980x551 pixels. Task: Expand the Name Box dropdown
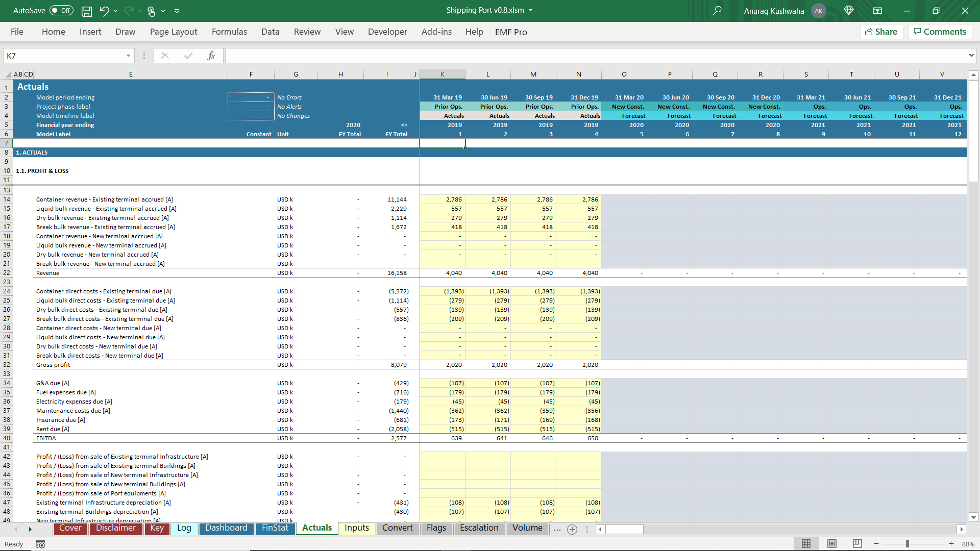pyautogui.click(x=128, y=56)
